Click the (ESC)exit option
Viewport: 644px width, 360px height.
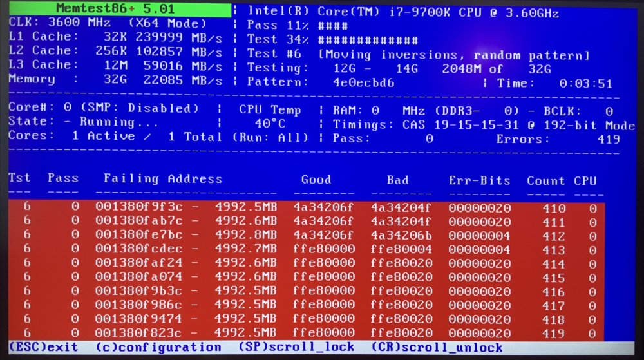[x=44, y=347]
